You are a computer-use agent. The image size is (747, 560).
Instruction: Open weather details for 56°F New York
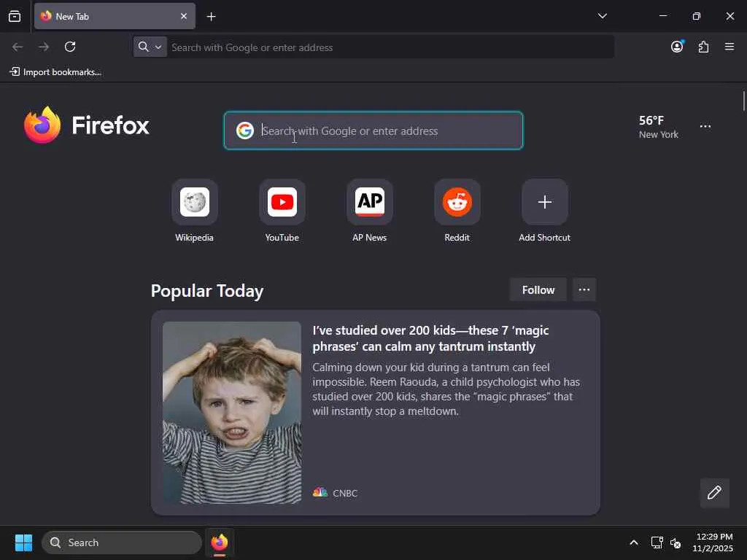(x=659, y=127)
